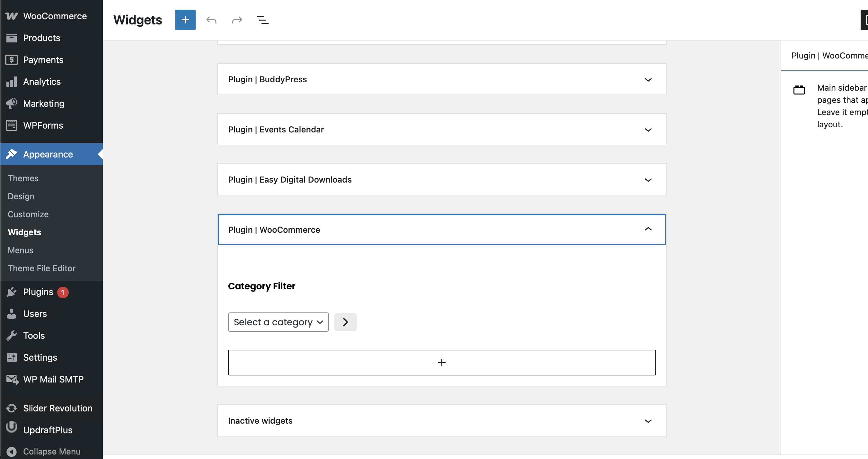Image resolution: width=868 pixels, height=459 pixels.
Task: Click the UpdraftPlus sidebar icon
Action: [12, 428]
